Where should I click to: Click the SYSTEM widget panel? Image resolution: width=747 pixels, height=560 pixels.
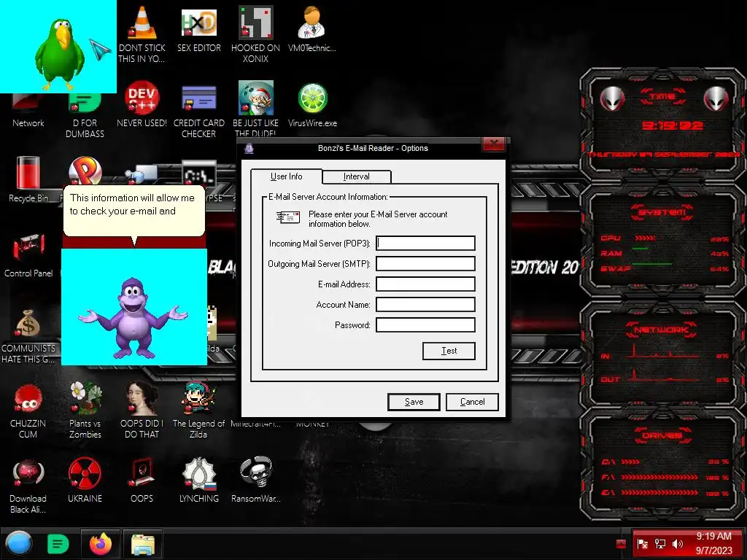tap(662, 242)
